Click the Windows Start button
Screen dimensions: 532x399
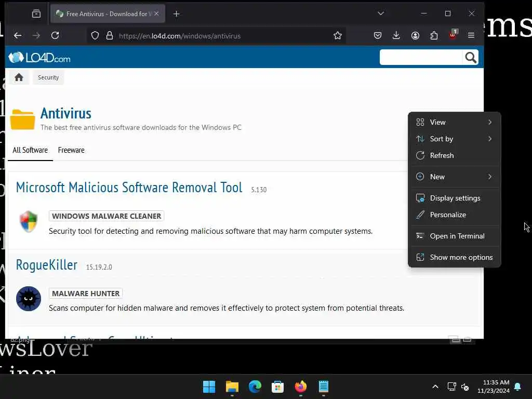click(209, 387)
